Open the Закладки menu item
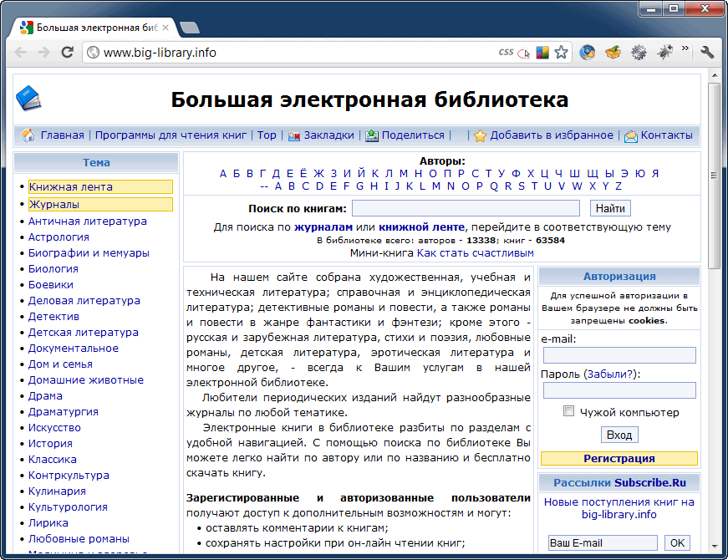Viewport: 728px width, 560px height. [x=328, y=135]
